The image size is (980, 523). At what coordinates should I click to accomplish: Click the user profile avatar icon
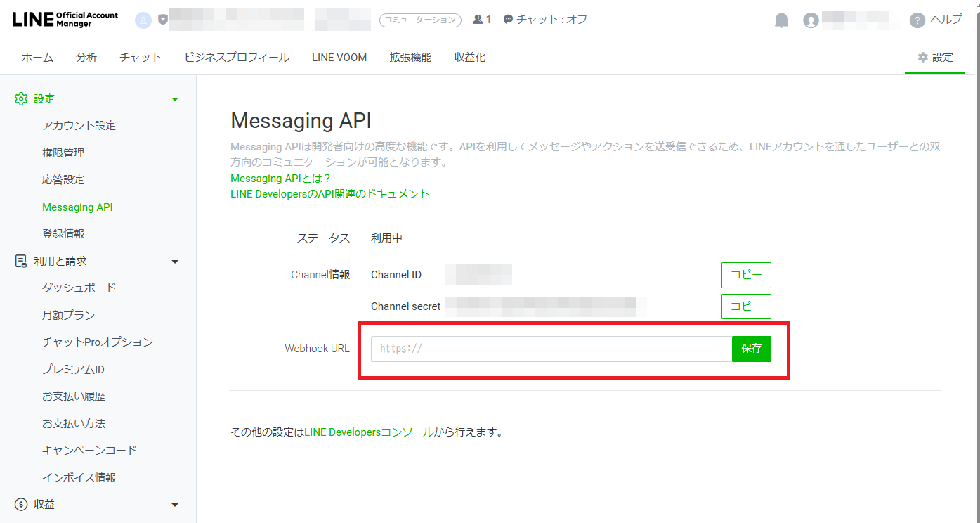point(811,20)
